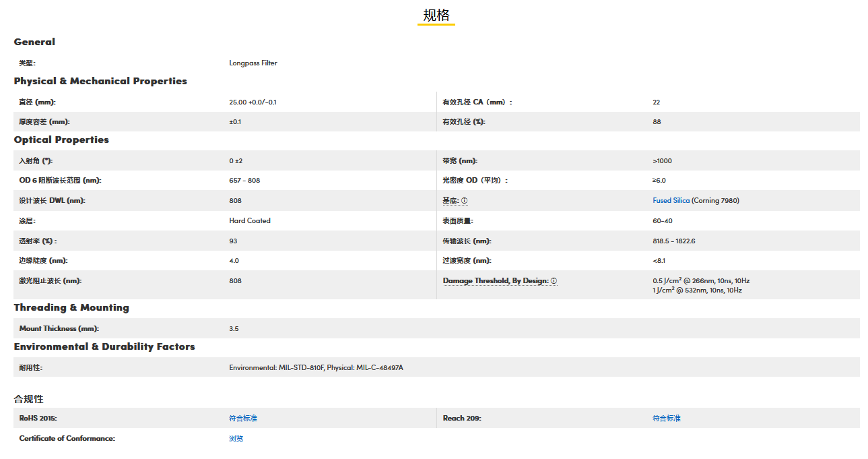
Task: Click info icon next to Damage Threshold
Action: pyautogui.click(x=554, y=281)
